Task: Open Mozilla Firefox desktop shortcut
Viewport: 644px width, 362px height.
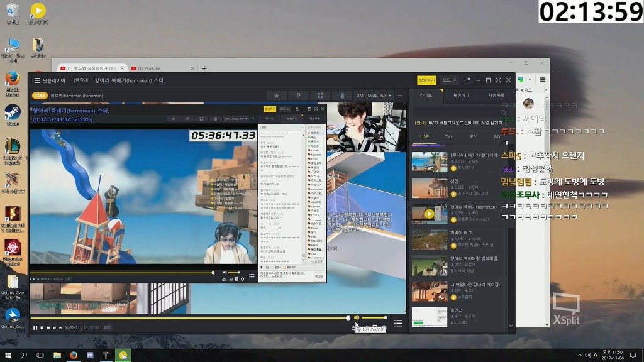Action: pyautogui.click(x=13, y=84)
